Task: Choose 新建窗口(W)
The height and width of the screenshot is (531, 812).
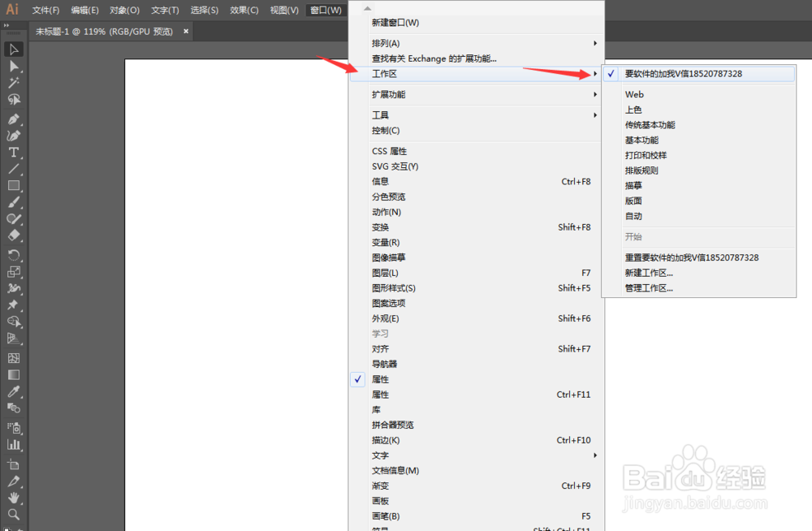Action: click(476, 23)
